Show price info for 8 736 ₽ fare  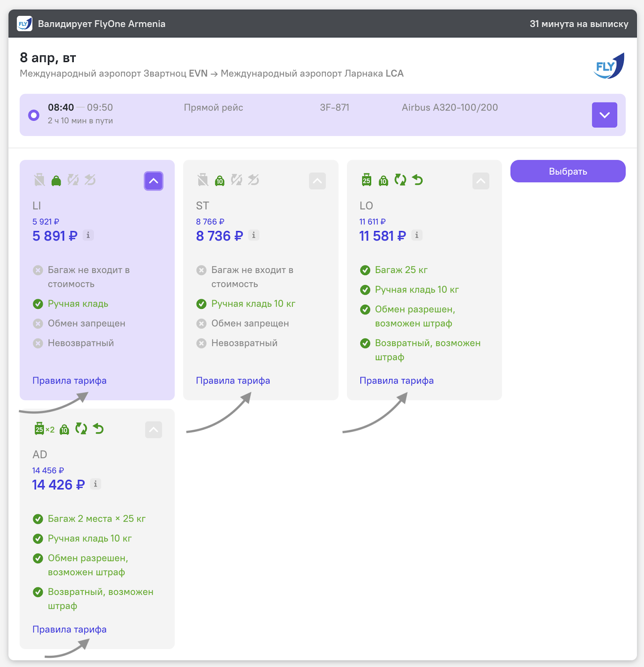(x=254, y=235)
